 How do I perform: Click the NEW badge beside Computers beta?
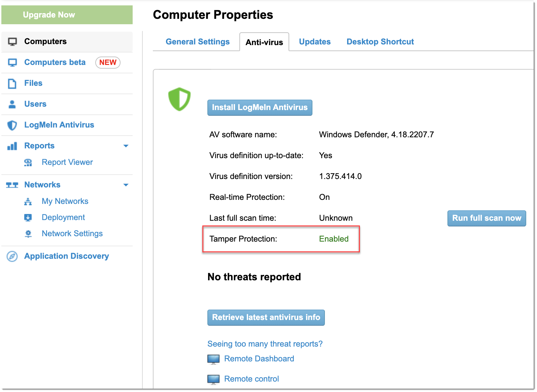[108, 63]
